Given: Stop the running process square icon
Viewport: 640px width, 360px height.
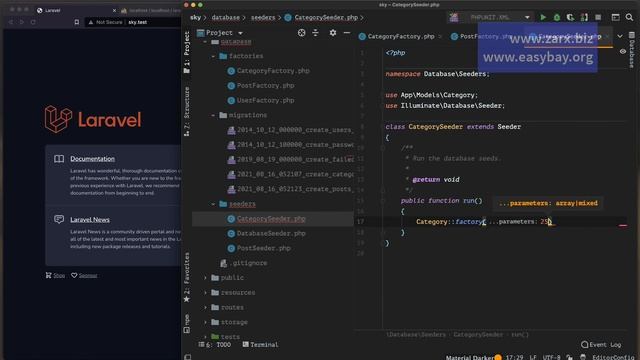Looking at the screenshot, I should (598, 17).
